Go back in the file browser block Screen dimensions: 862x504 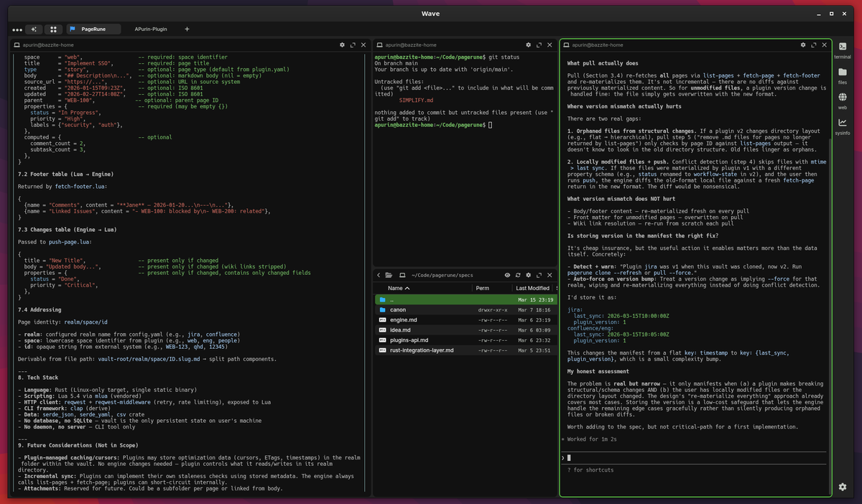click(x=379, y=275)
